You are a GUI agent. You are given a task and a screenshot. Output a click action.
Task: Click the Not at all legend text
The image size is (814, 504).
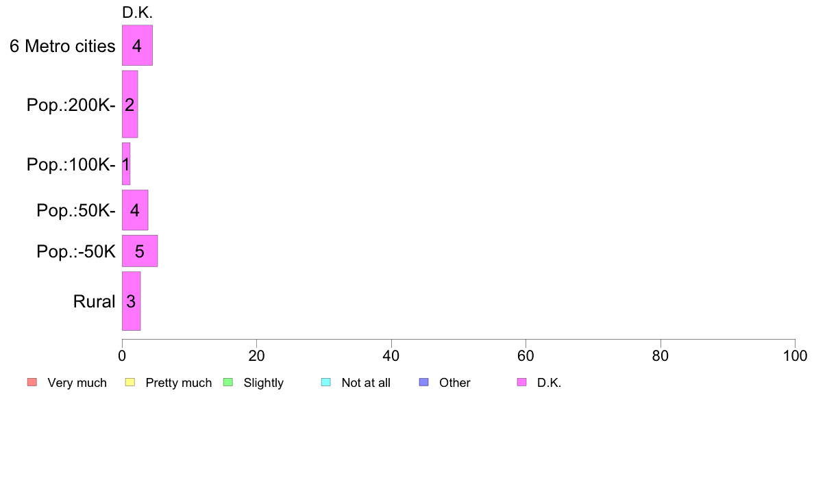(x=366, y=383)
